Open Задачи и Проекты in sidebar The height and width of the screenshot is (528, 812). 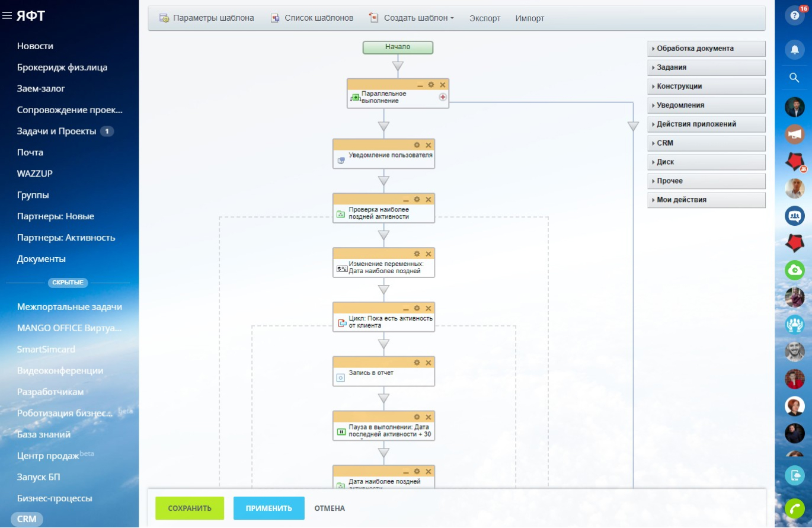point(56,131)
